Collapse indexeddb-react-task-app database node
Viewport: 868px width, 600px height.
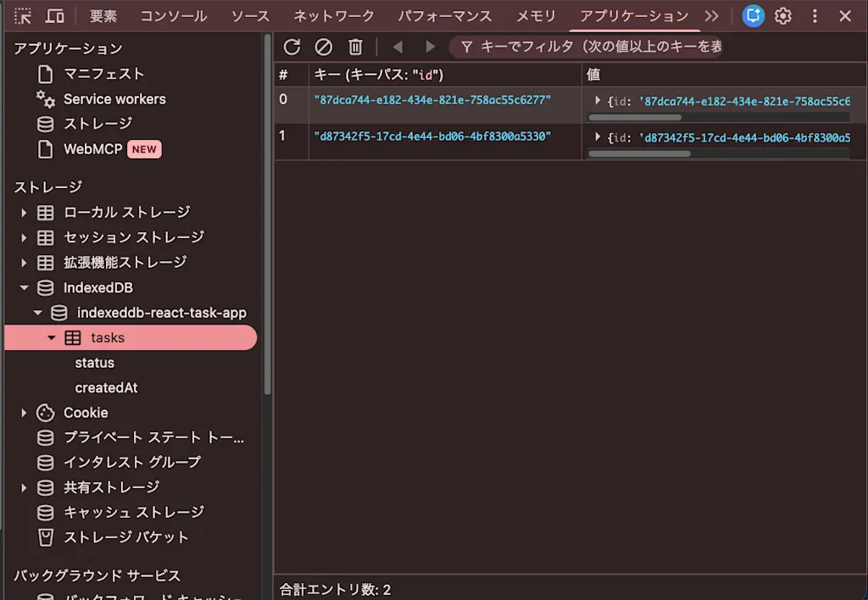tap(37, 313)
